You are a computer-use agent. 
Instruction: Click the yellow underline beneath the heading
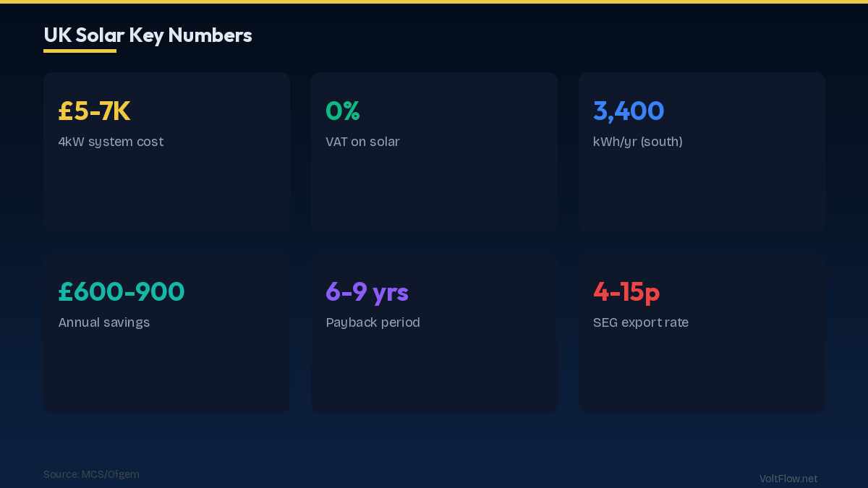point(80,51)
